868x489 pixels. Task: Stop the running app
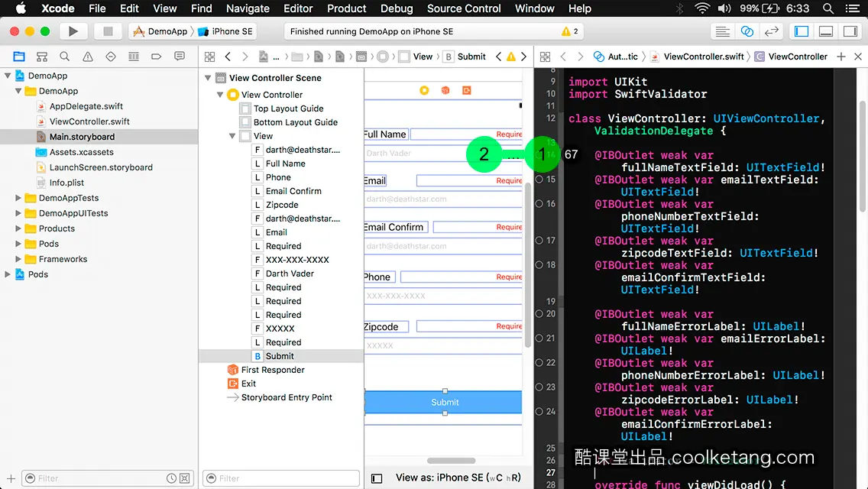pyautogui.click(x=108, y=31)
